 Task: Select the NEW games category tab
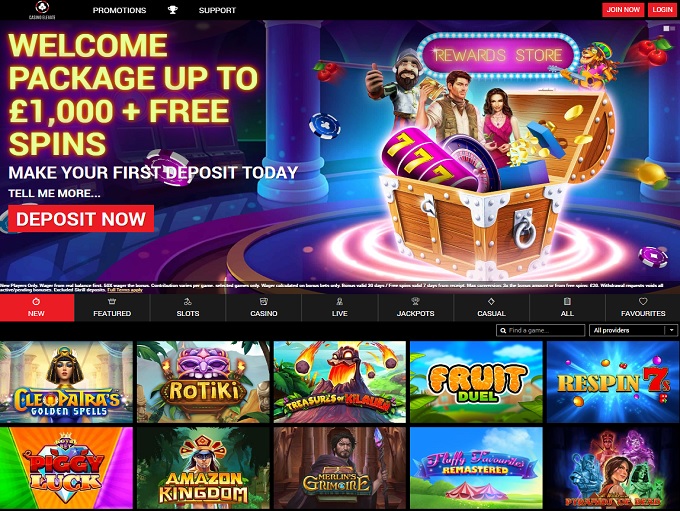(x=37, y=308)
